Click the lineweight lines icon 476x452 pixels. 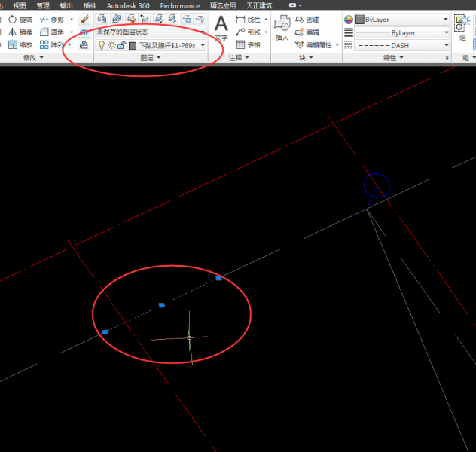click(x=349, y=32)
